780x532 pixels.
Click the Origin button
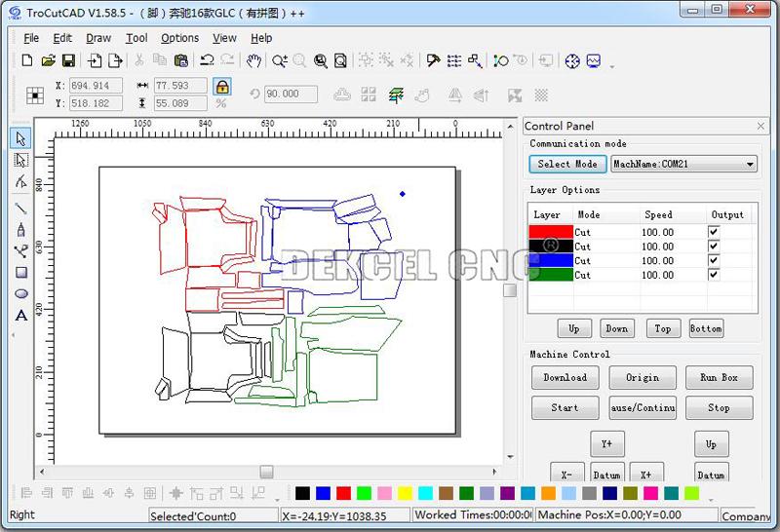pos(643,377)
